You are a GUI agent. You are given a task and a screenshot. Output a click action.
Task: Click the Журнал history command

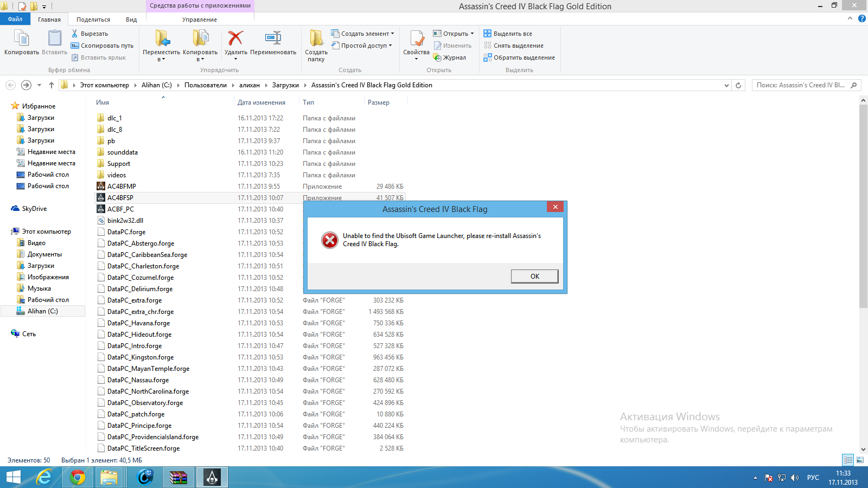[x=449, y=57]
